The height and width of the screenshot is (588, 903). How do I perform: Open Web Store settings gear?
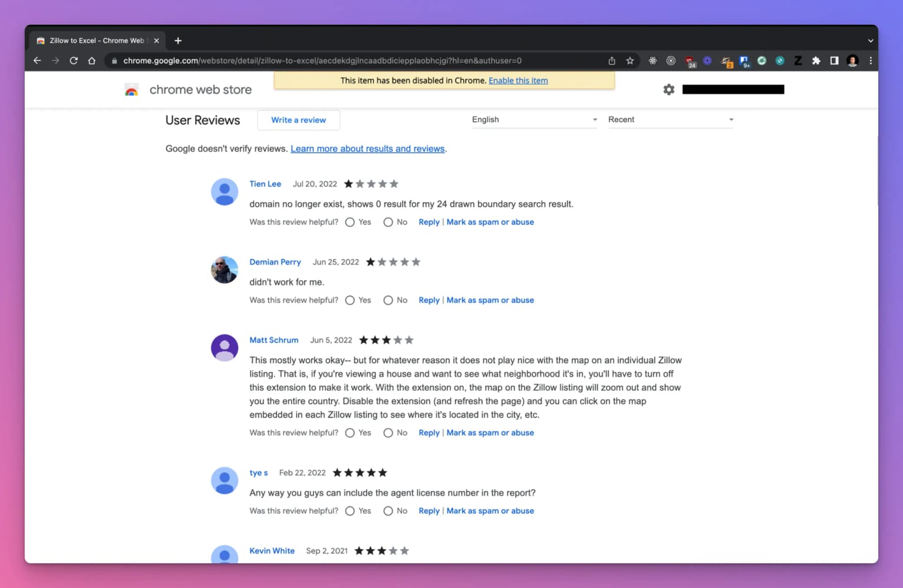pos(669,89)
